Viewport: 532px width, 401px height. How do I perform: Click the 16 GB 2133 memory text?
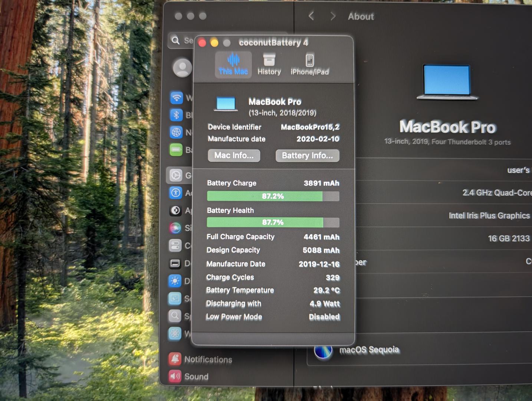tap(509, 238)
